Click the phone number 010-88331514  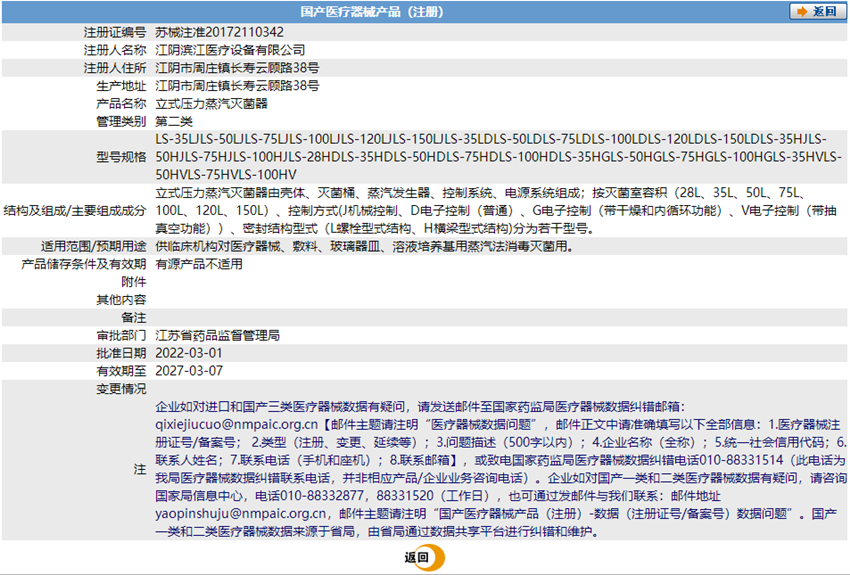tap(741, 460)
